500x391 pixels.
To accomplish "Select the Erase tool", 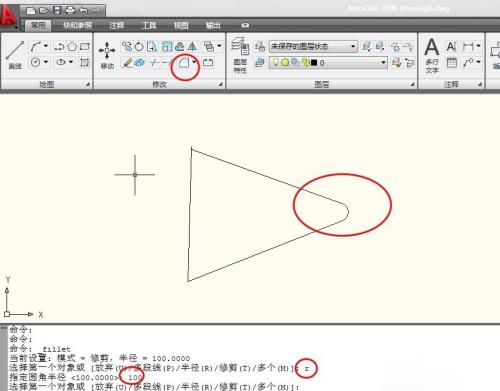I will click(x=127, y=63).
